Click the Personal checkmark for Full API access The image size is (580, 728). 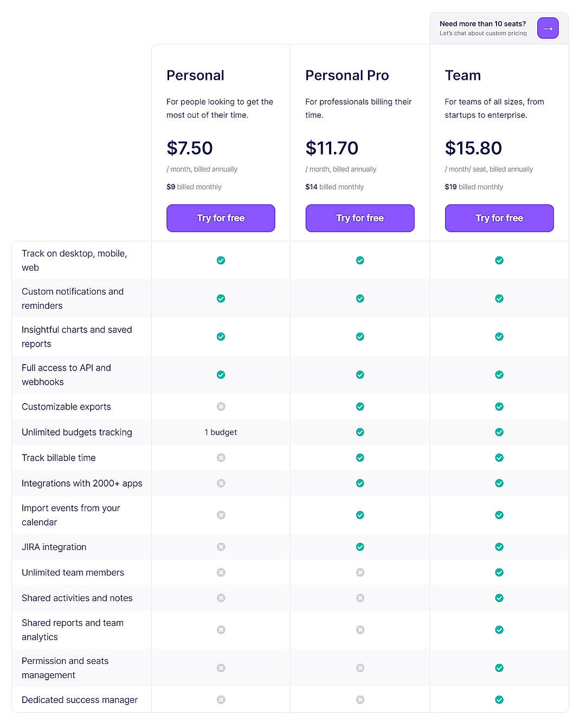point(221,374)
